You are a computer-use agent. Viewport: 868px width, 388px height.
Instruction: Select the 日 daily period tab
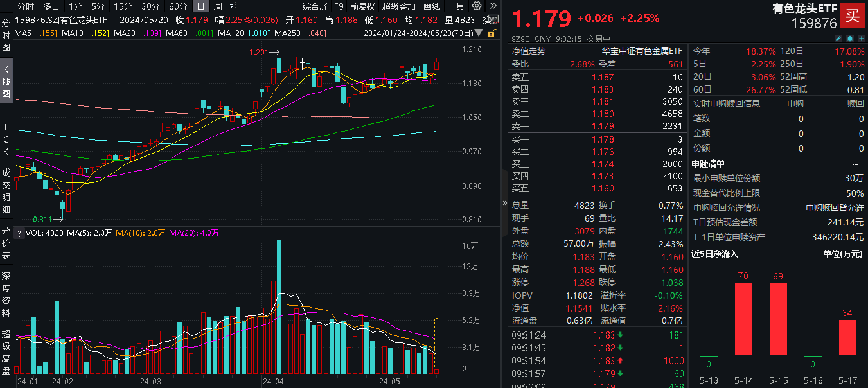coord(201,6)
